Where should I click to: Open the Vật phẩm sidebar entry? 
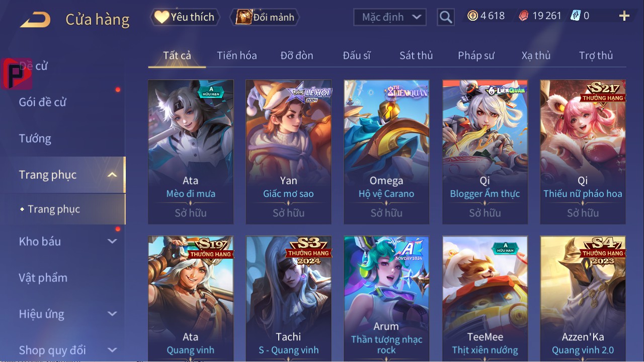[43, 277]
